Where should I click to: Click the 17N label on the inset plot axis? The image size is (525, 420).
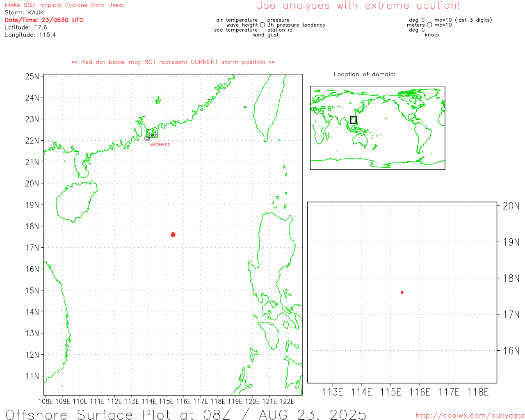coord(511,315)
